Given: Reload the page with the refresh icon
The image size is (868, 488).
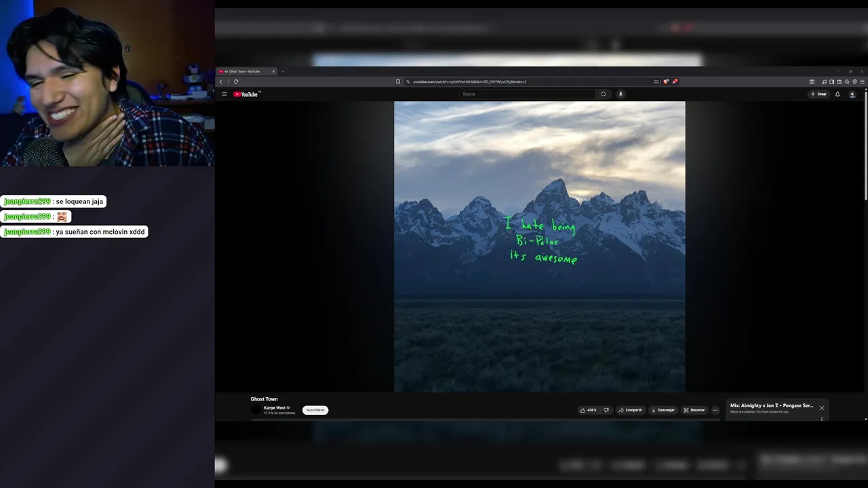Looking at the screenshot, I should pos(236,81).
